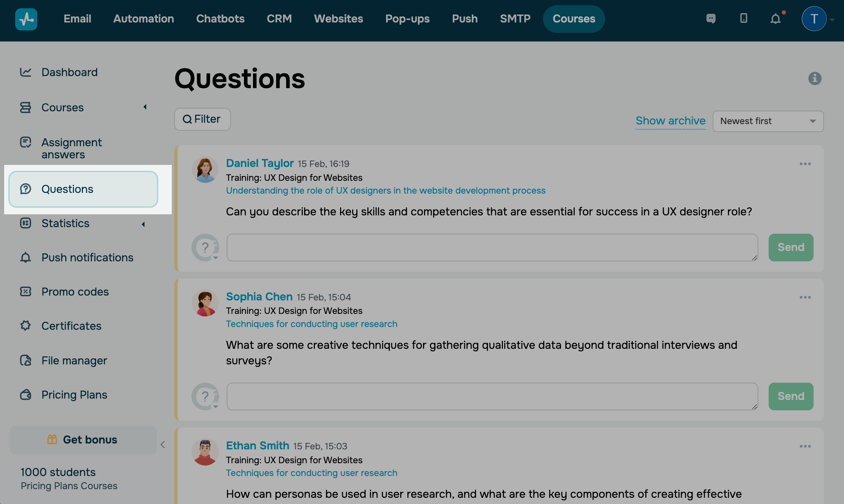The image size is (844, 504).
Task: Expand the Courses sidebar submenu
Action: pyautogui.click(x=145, y=107)
